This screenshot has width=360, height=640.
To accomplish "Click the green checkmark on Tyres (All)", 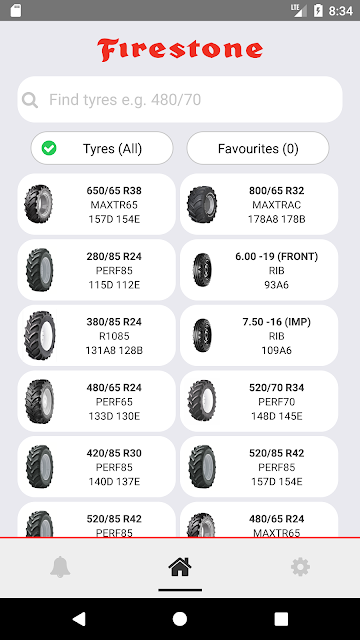I will click(49, 148).
